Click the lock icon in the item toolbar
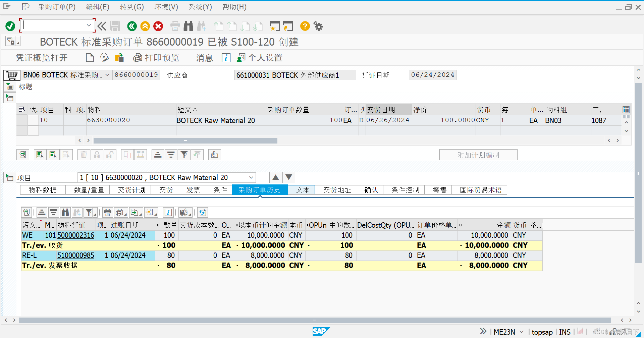The height and width of the screenshot is (338, 644). (x=97, y=155)
